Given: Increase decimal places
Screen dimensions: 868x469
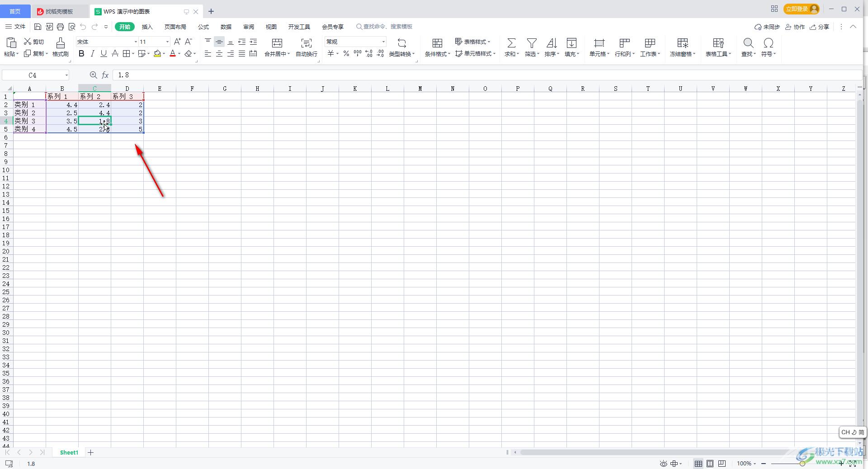Looking at the screenshot, I should click(x=369, y=54).
